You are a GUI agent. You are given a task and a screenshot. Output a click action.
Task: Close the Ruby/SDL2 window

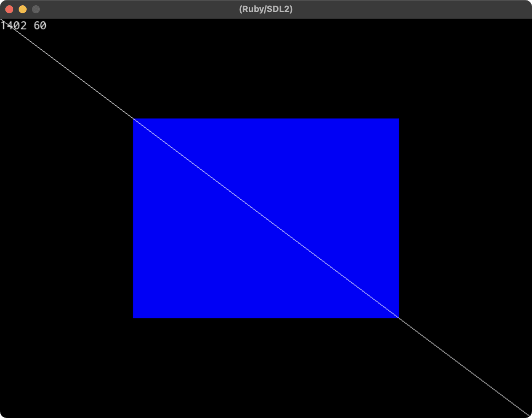pyautogui.click(x=9, y=9)
